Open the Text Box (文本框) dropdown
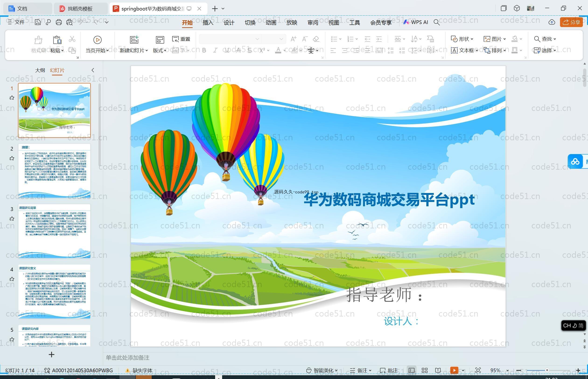Viewport: 588px width, 379px height. (x=464, y=50)
